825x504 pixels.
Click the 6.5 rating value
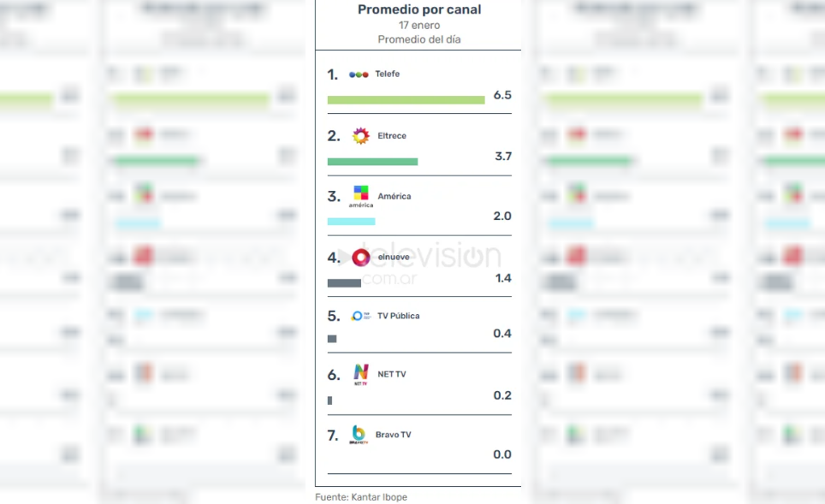[x=502, y=95]
